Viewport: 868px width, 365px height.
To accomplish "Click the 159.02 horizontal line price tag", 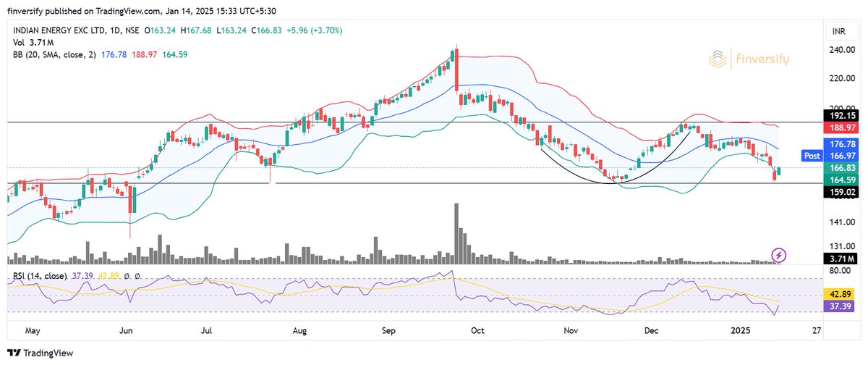I will [840, 192].
